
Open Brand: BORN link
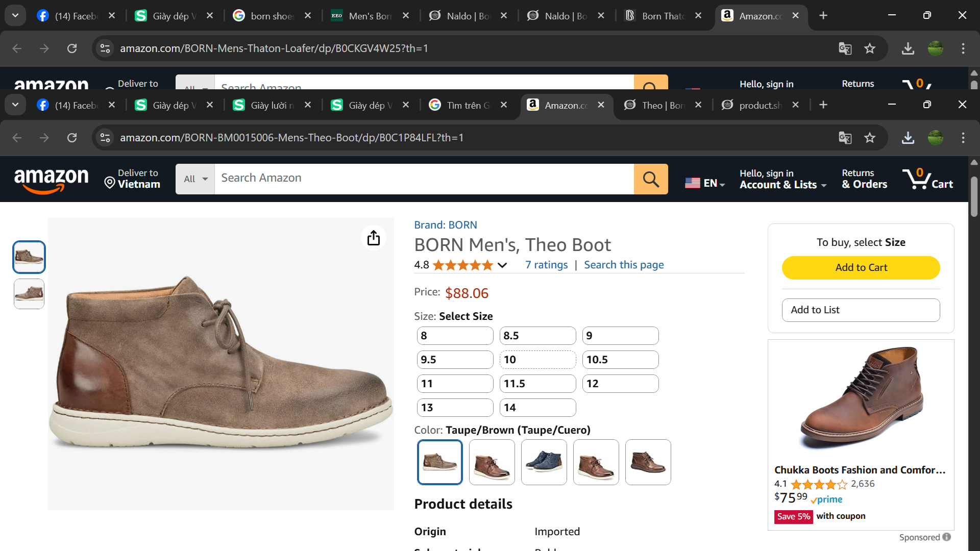(446, 225)
